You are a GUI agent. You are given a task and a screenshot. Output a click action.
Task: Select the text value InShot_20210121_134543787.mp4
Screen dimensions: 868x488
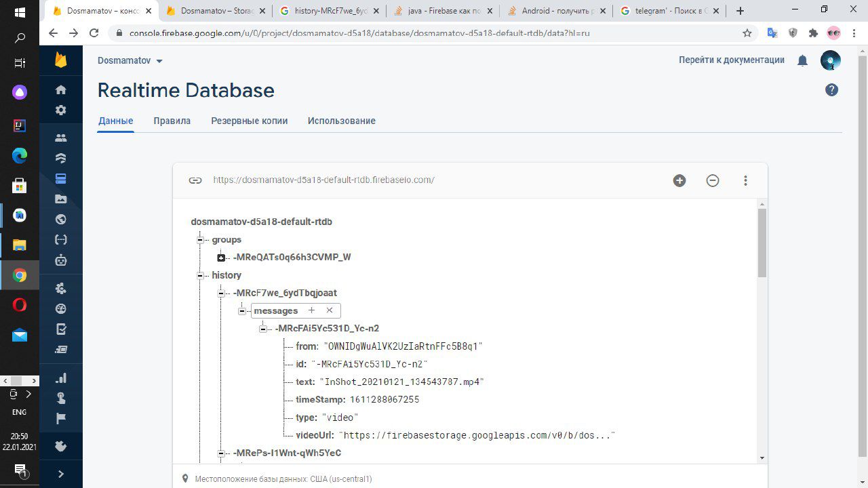[402, 382]
